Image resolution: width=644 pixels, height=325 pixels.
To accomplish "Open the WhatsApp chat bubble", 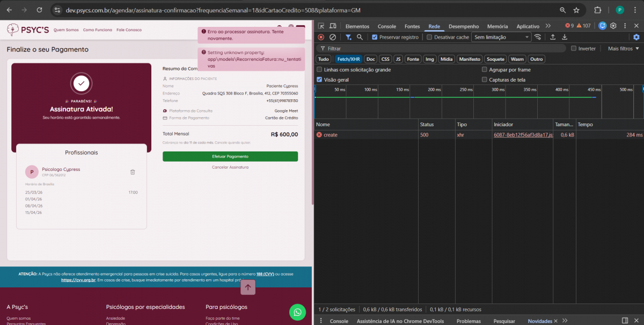I will click(297, 312).
